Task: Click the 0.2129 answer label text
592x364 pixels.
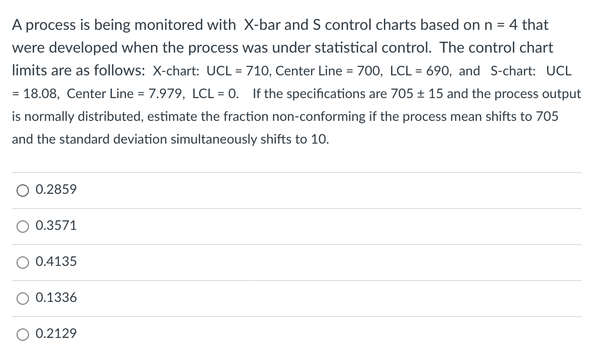Action: click(56, 334)
